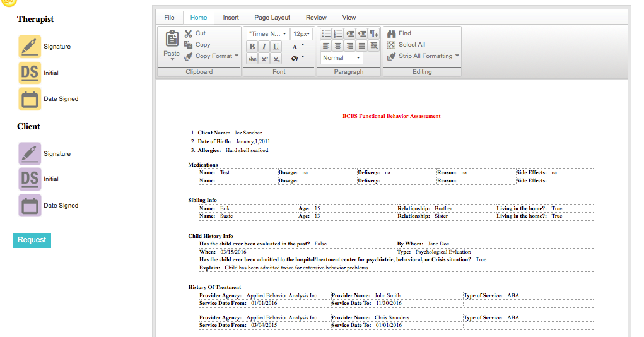Image resolution: width=644 pixels, height=337 pixels.
Task: Switch to the View tab
Action: pyautogui.click(x=349, y=17)
